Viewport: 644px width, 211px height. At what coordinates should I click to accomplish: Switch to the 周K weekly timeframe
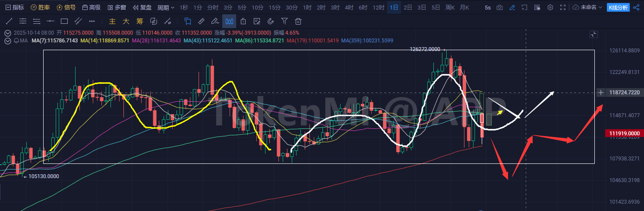click(x=450, y=7)
